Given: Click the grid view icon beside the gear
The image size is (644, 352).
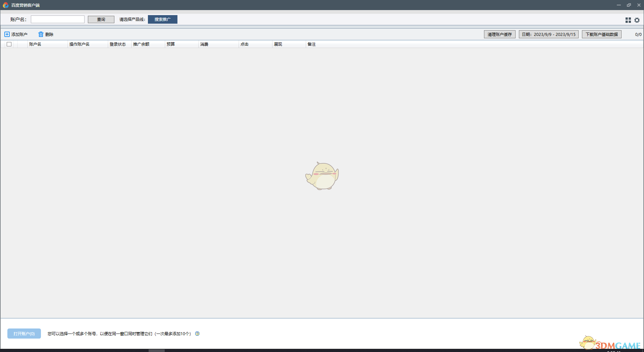Looking at the screenshot, I should coord(628,20).
